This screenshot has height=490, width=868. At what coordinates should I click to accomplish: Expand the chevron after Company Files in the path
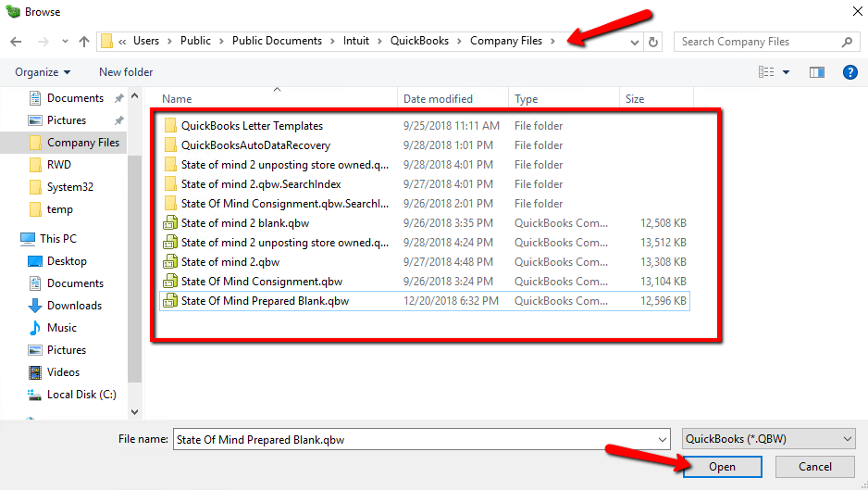552,42
